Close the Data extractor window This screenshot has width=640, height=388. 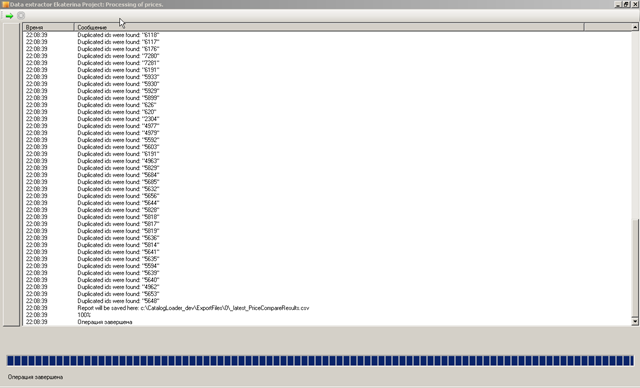pos(635,4)
